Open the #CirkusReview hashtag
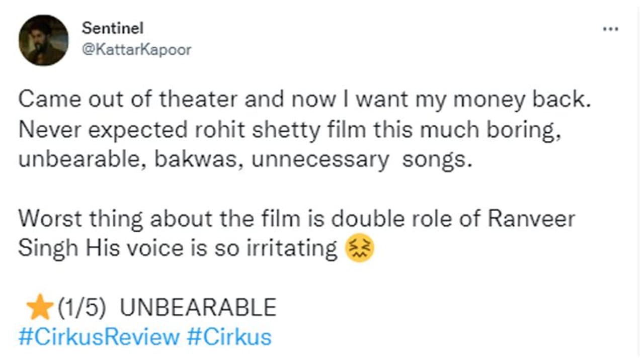644x363 pixels. [99, 336]
